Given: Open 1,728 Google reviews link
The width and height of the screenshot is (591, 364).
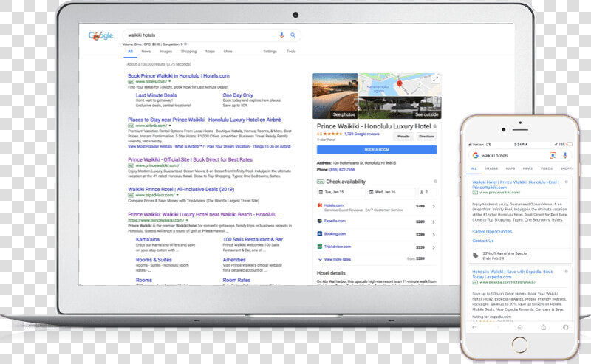Looking at the screenshot, I should click(362, 134).
